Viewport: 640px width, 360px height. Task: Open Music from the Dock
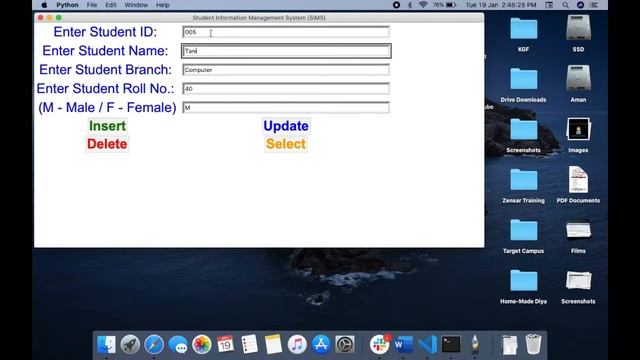click(x=297, y=344)
